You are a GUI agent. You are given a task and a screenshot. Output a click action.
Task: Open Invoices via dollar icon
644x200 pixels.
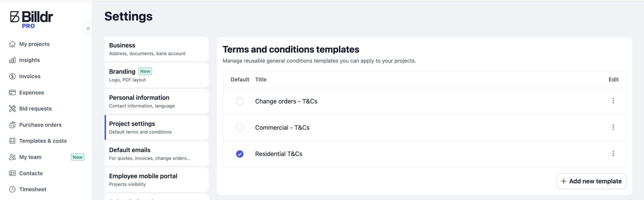[12, 76]
